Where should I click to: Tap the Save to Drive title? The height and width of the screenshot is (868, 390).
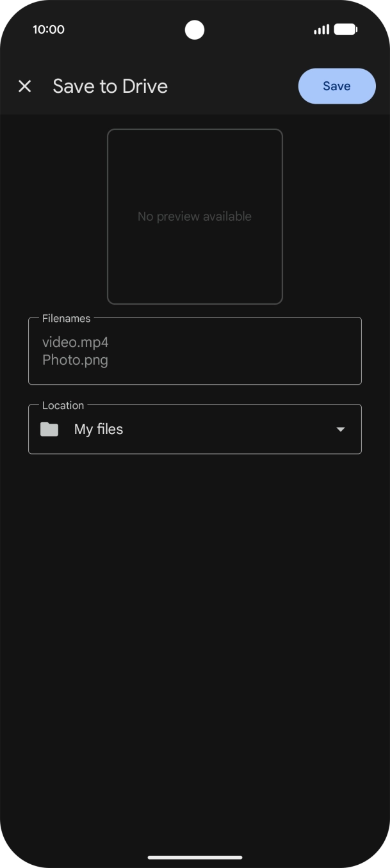tap(110, 86)
